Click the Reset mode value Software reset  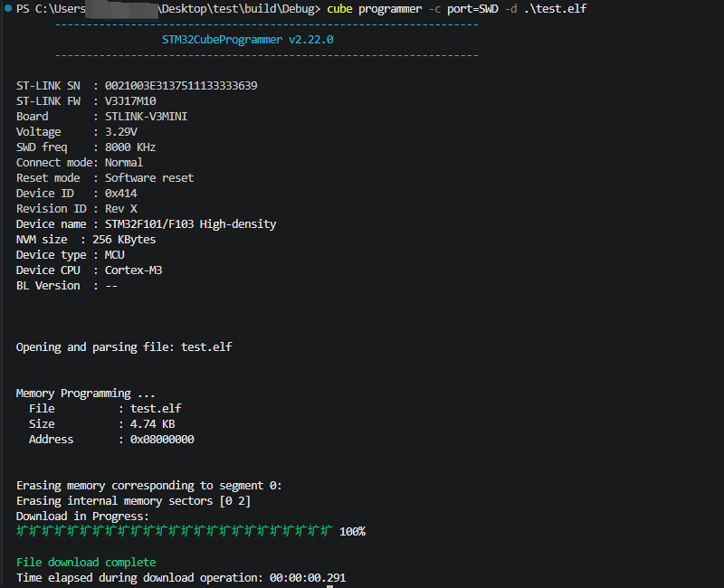149,178
